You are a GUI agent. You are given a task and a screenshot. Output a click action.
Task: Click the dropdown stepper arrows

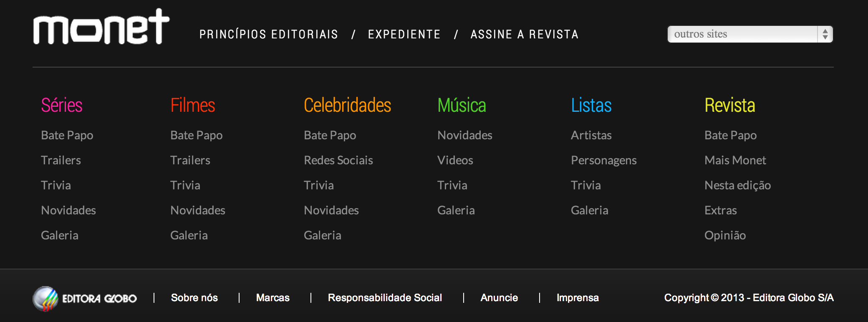(x=825, y=34)
